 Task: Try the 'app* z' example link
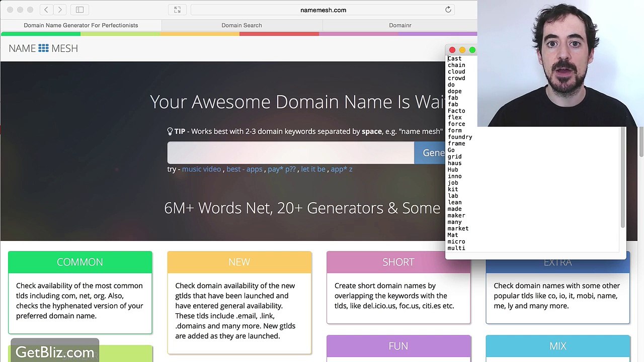tap(342, 169)
